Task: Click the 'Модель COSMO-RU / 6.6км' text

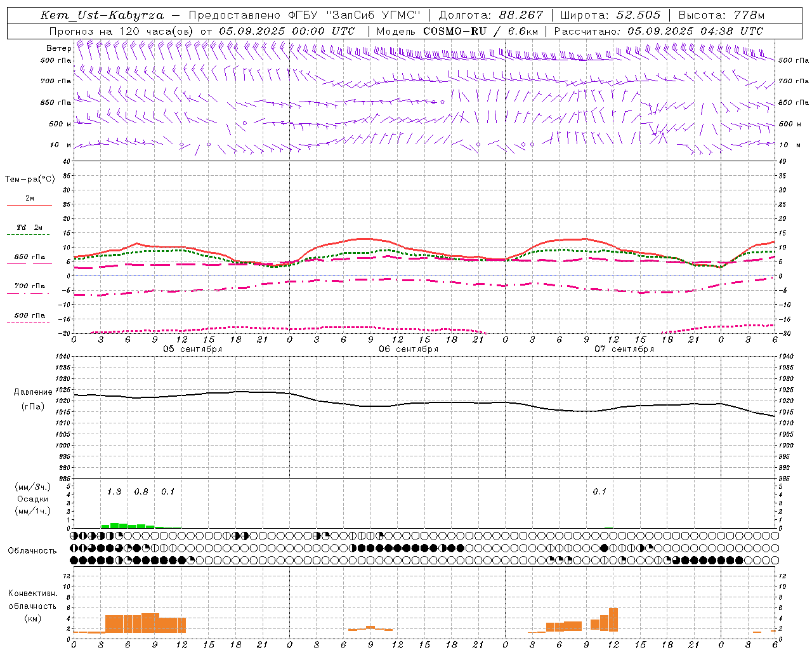Action: [x=457, y=31]
